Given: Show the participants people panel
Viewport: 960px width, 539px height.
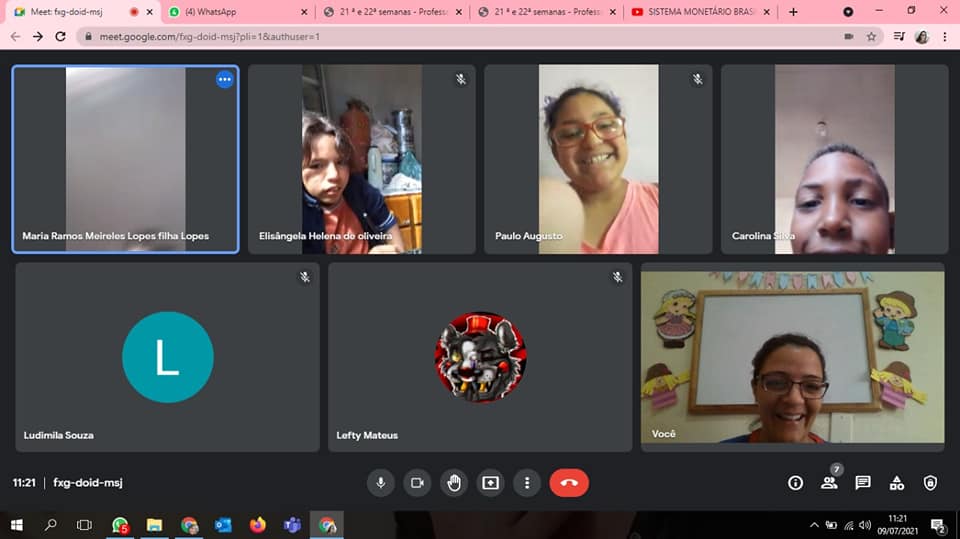Looking at the screenshot, I should (830, 483).
